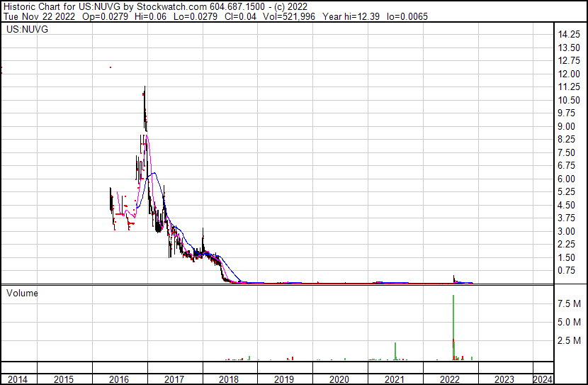Select the 2019 year marker

click(x=284, y=379)
